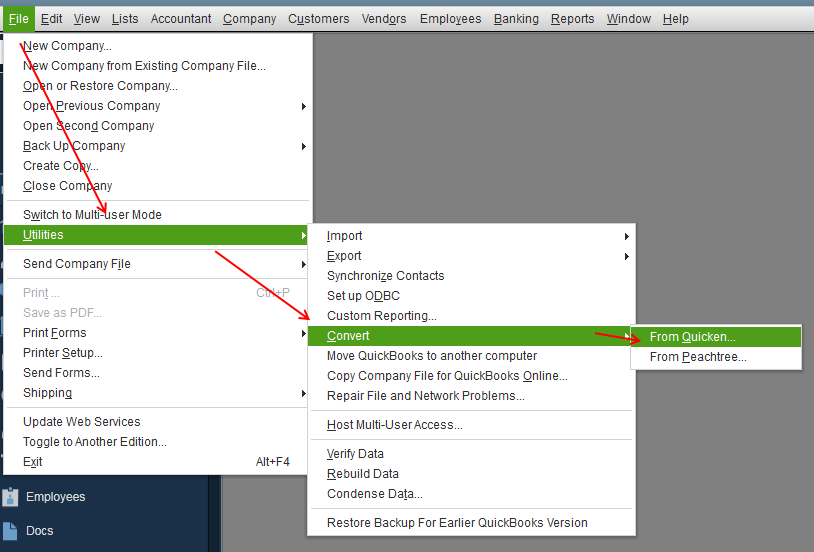Open the Banking menu
The image size is (814, 552).
(517, 19)
